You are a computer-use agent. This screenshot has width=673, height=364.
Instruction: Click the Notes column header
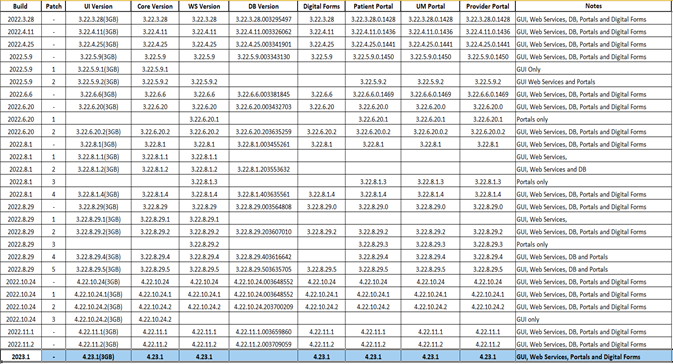click(594, 6)
